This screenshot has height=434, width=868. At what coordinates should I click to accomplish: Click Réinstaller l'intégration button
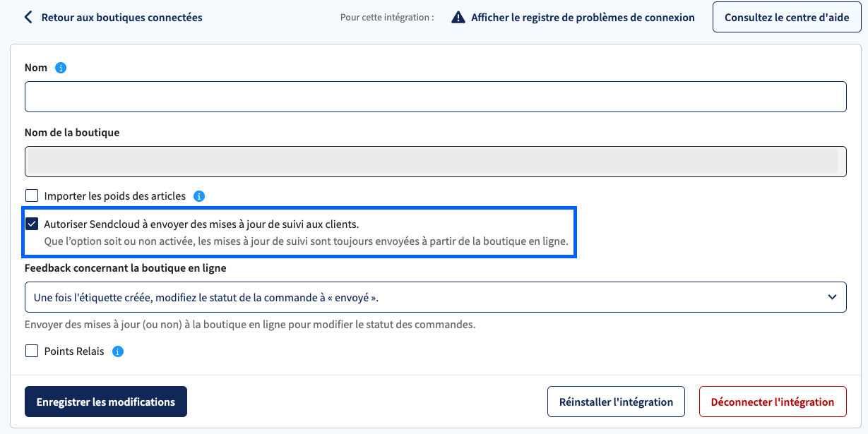(x=616, y=402)
